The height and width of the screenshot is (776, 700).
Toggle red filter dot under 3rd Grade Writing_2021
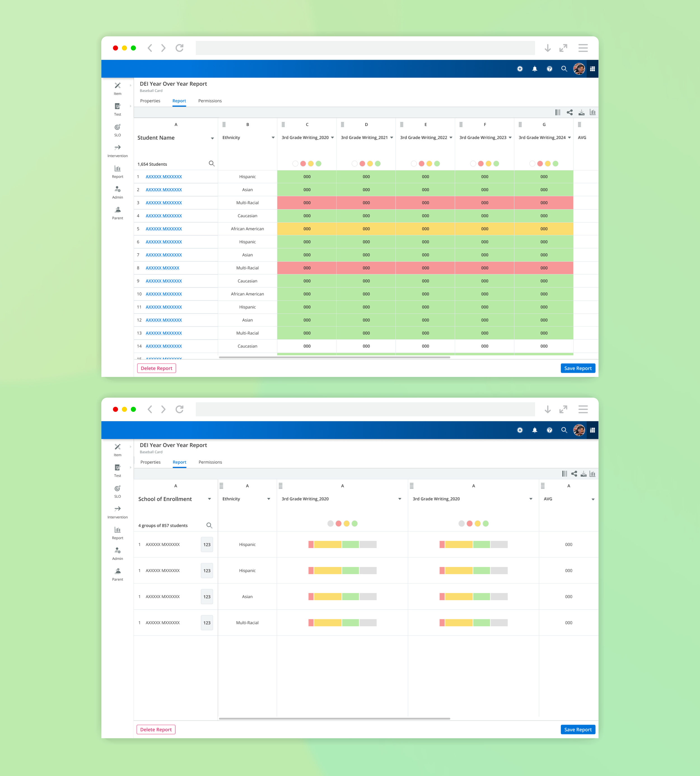coord(362,164)
